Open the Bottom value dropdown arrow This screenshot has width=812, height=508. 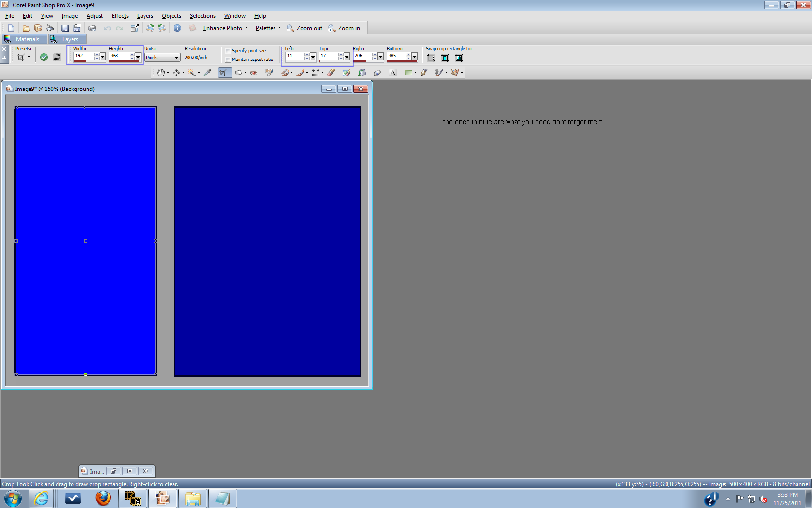[x=414, y=57]
